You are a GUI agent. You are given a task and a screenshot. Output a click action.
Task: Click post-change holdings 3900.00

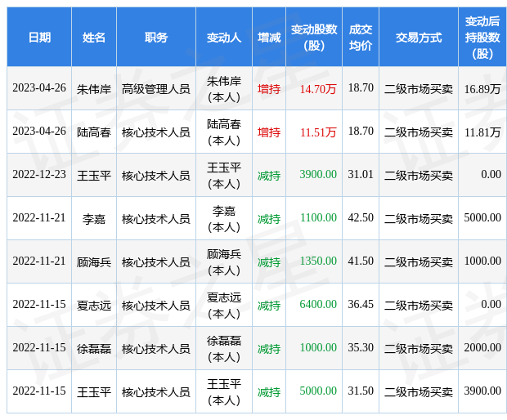[482, 391]
